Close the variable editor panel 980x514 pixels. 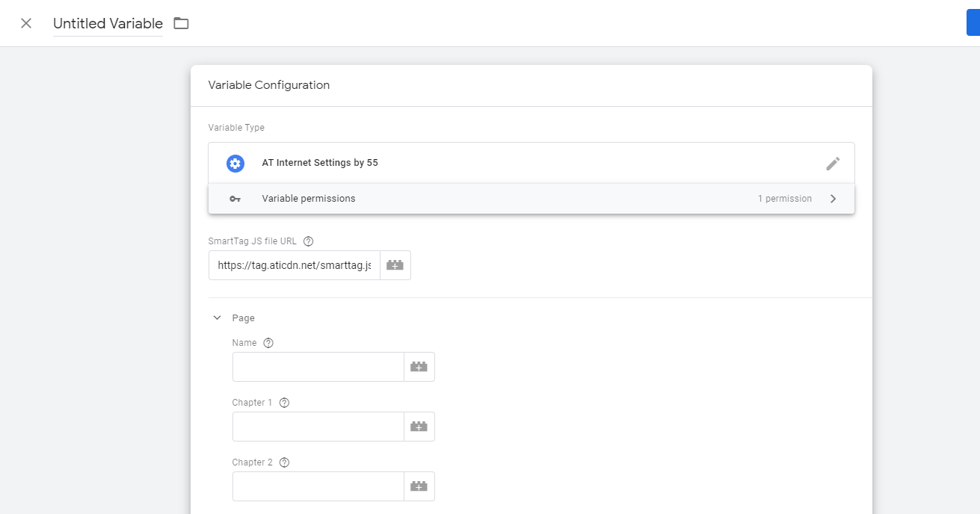[26, 23]
